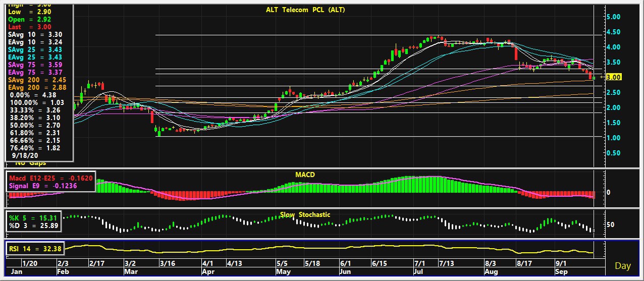
Task: Click the Mar month label
Action: pyautogui.click(x=132, y=271)
